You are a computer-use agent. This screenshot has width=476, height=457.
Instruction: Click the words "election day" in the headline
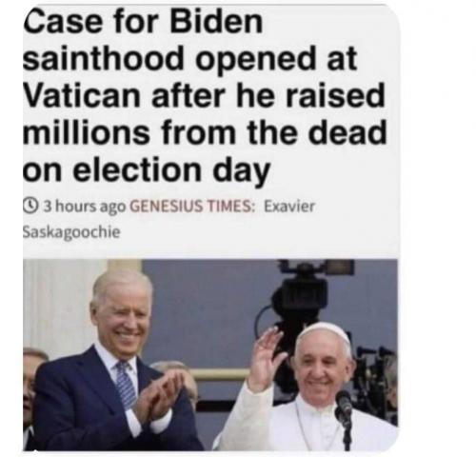click(x=171, y=169)
